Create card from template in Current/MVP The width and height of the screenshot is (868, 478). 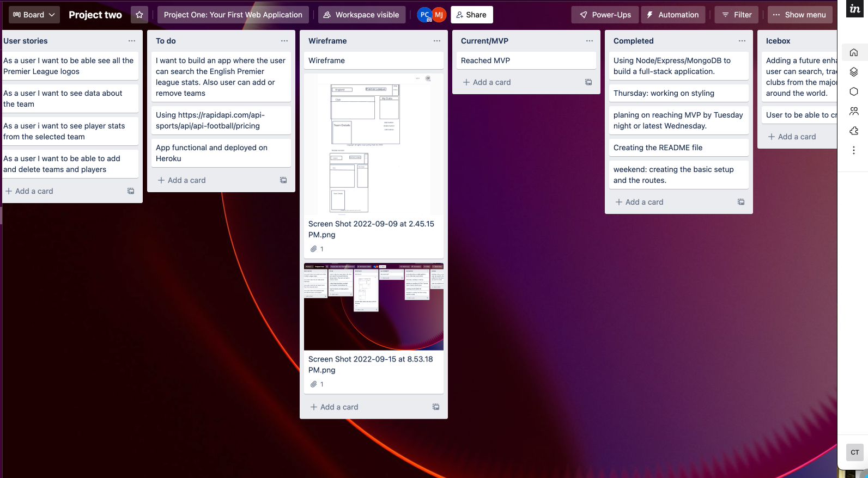[x=588, y=82]
